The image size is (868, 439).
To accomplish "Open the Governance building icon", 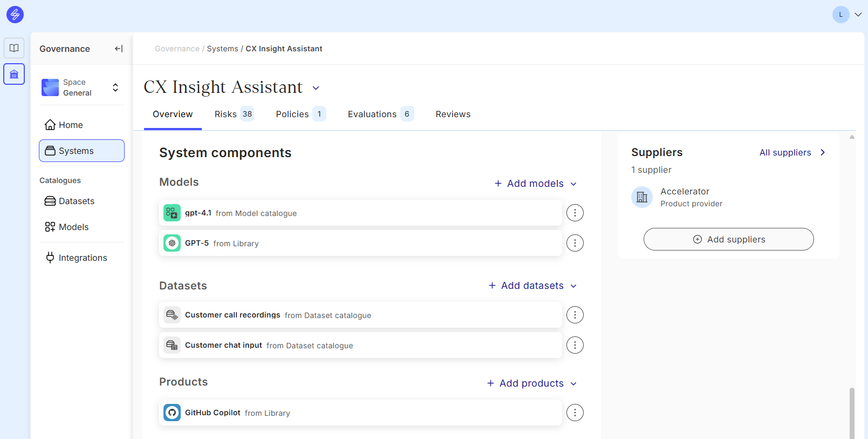I will click(14, 74).
